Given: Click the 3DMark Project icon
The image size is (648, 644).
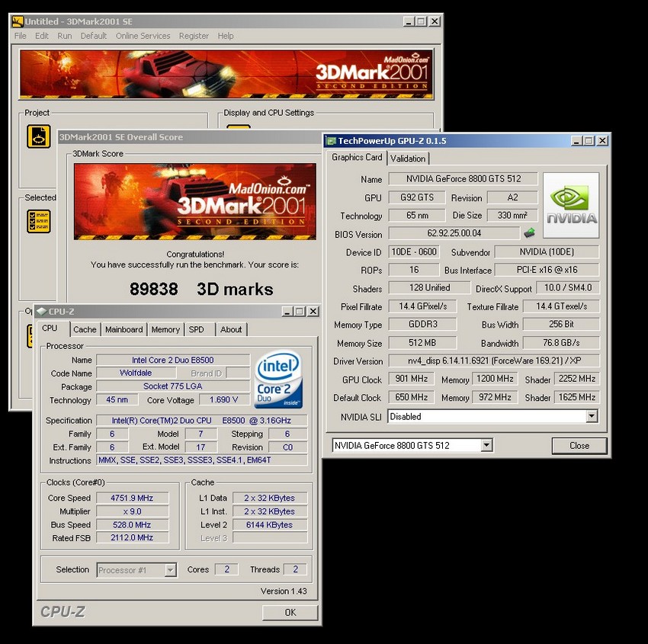Looking at the screenshot, I should (39, 136).
